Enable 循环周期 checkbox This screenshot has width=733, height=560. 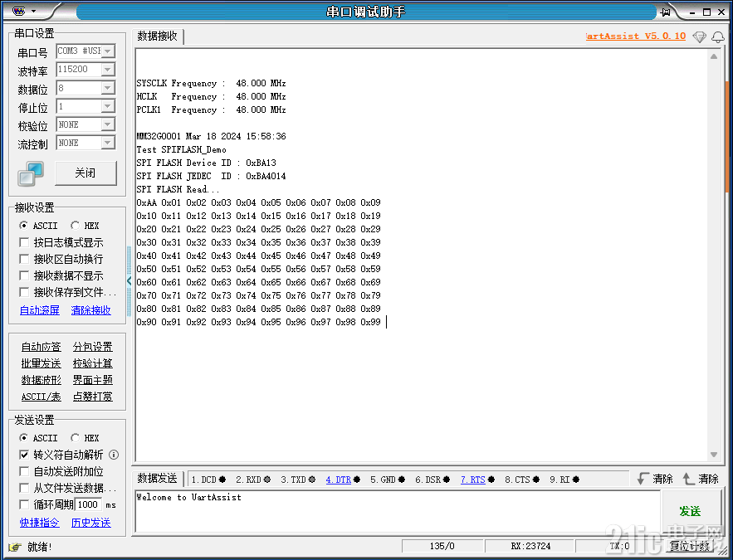click(24, 504)
